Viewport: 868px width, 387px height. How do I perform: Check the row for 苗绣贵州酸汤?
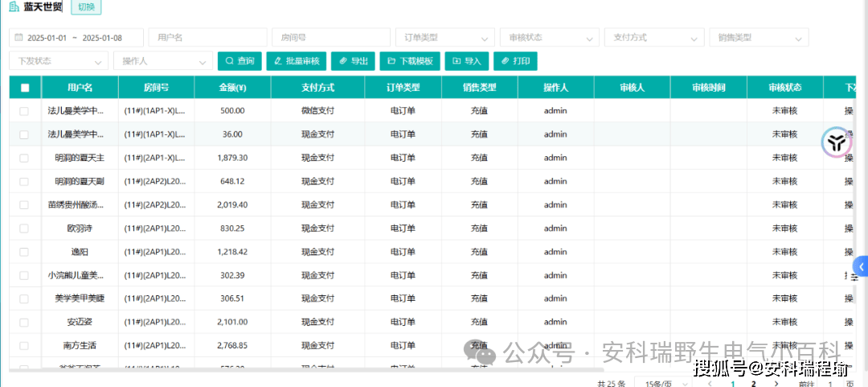(x=24, y=204)
